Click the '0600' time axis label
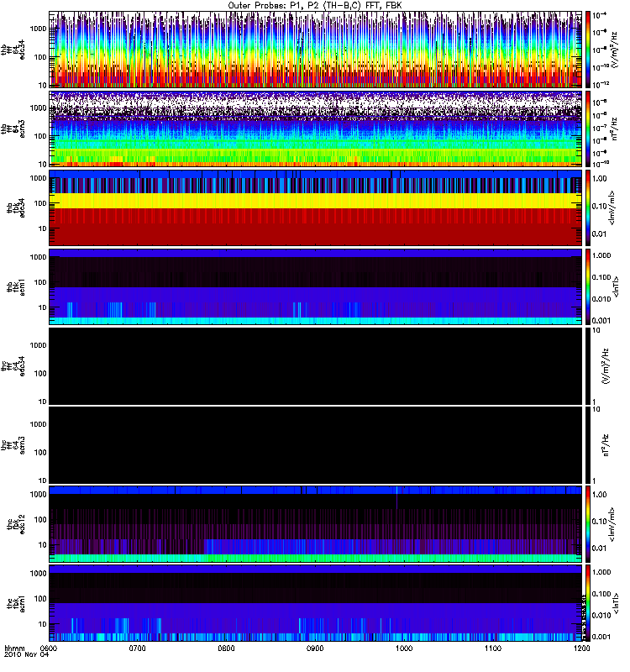Image resolution: width=630 pixels, height=672 pixels. (49, 648)
